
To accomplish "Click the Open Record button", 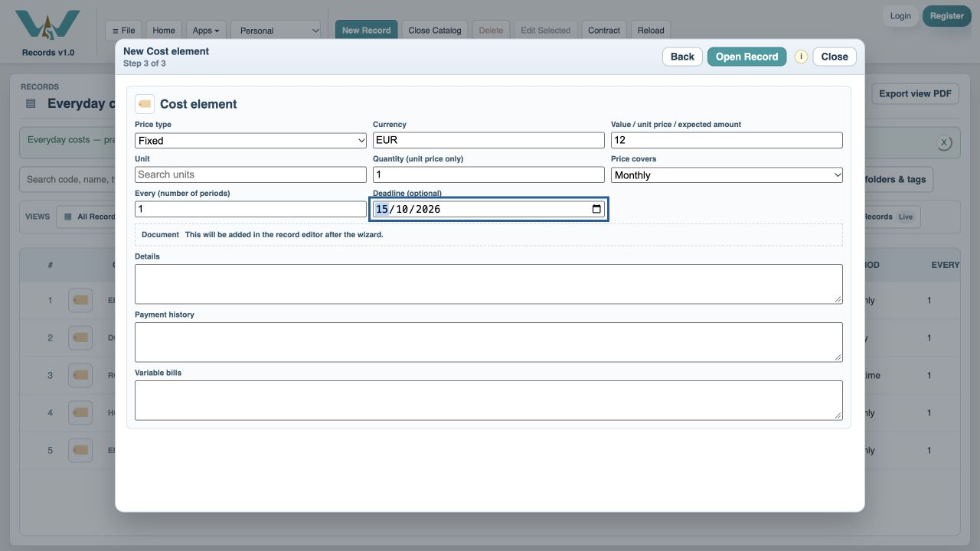I will coord(746,57).
